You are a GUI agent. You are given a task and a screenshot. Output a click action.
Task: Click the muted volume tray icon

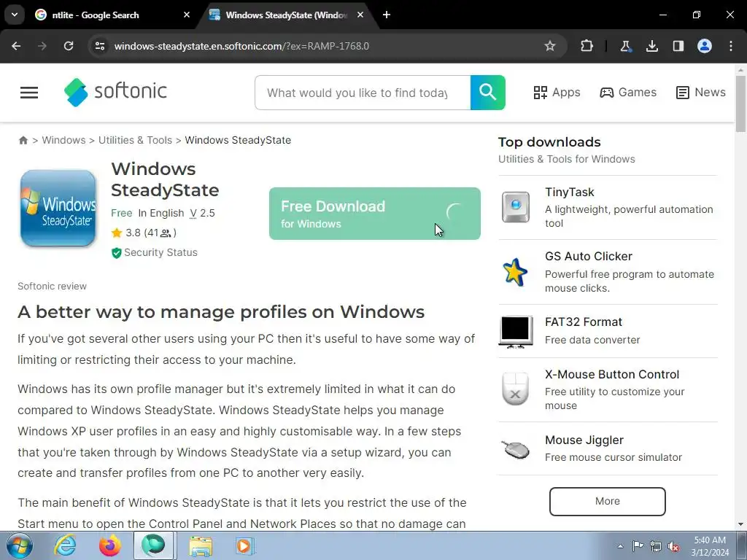[674, 547]
